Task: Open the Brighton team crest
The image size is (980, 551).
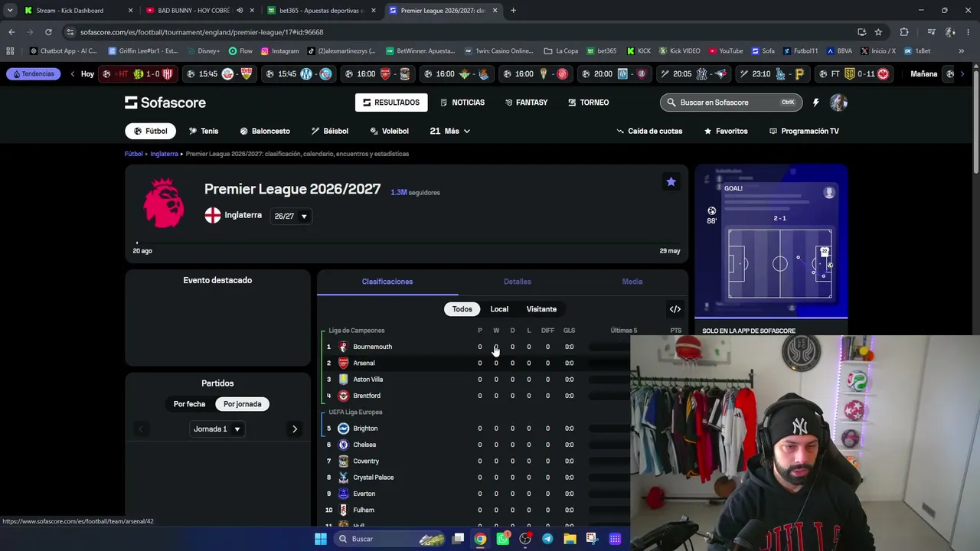Action: coord(343,429)
